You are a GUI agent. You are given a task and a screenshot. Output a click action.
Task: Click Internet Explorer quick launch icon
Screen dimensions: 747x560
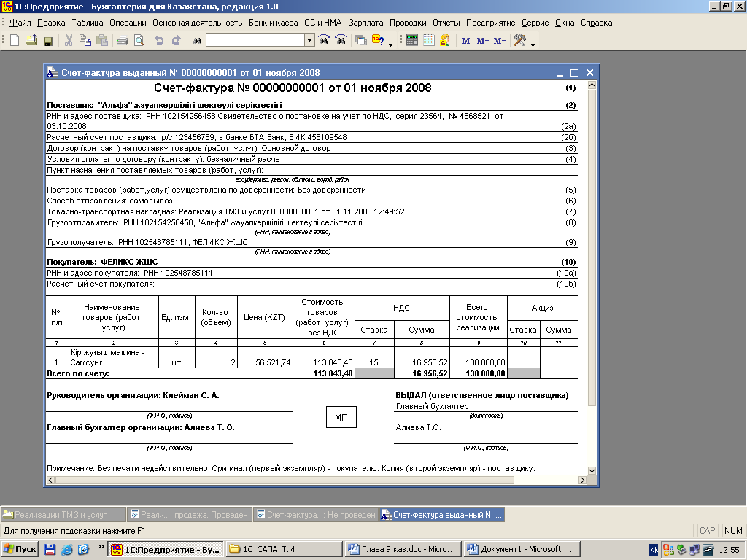pyautogui.click(x=67, y=550)
